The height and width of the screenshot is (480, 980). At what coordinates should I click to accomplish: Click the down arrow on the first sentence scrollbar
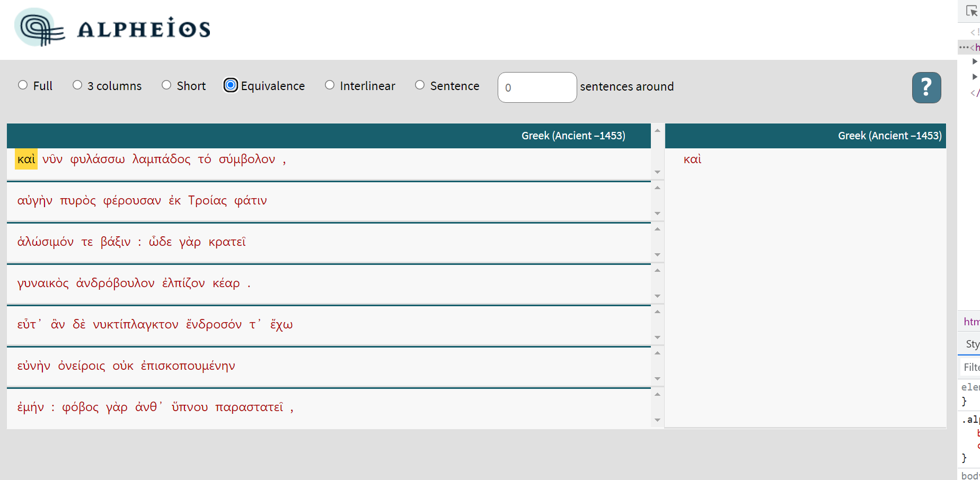(x=657, y=172)
